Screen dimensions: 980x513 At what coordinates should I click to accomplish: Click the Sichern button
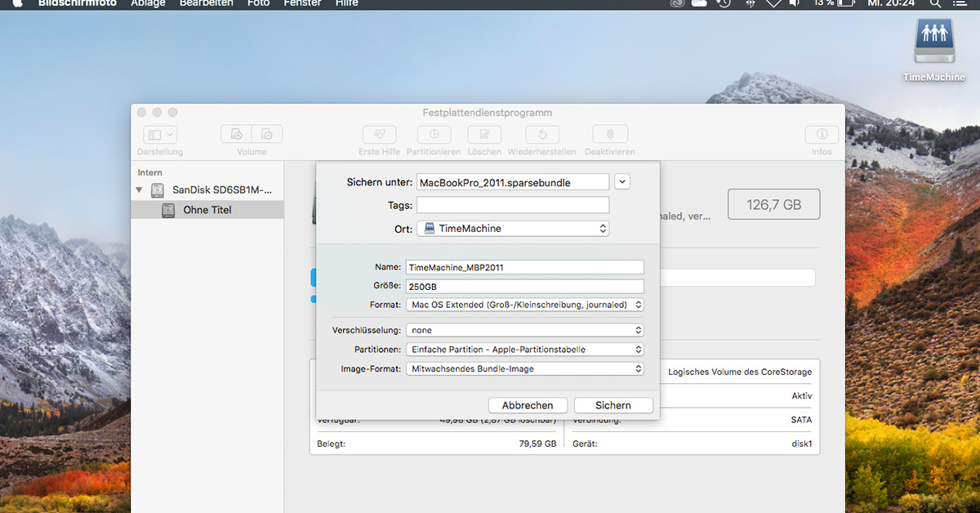pos(613,405)
